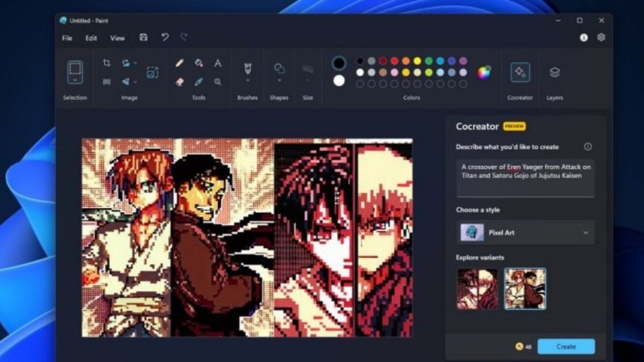Select the Color 2 white secondary swatch

coord(339,81)
